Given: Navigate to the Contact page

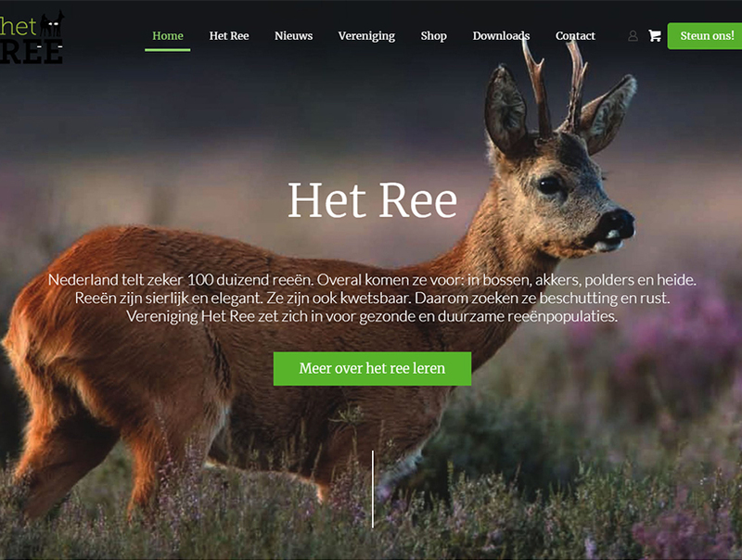Looking at the screenshot, I should click(x=575, y=36).
